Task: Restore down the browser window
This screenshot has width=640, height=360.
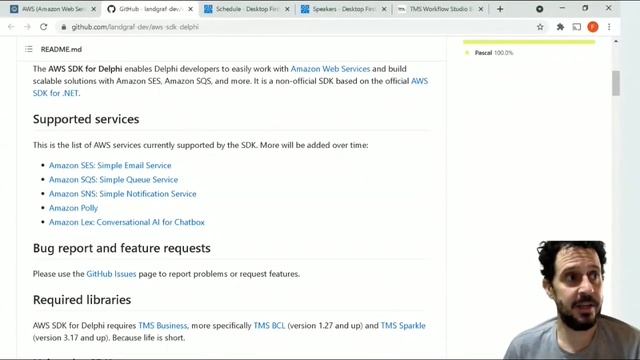Action: pyautogui.click(x=585, y=8)
